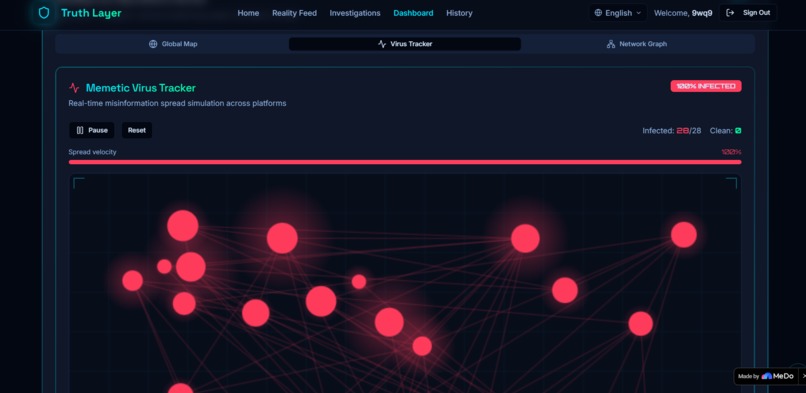This screenshot has width=806, height=393.
Task: Open the History page
Action: pyautogui.click(x=459, y=13)
